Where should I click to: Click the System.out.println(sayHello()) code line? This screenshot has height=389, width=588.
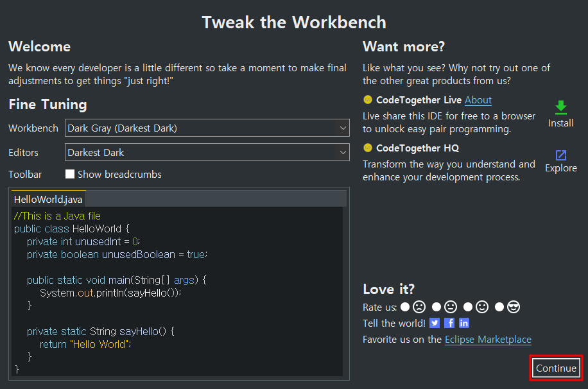(x=110, y=293)
